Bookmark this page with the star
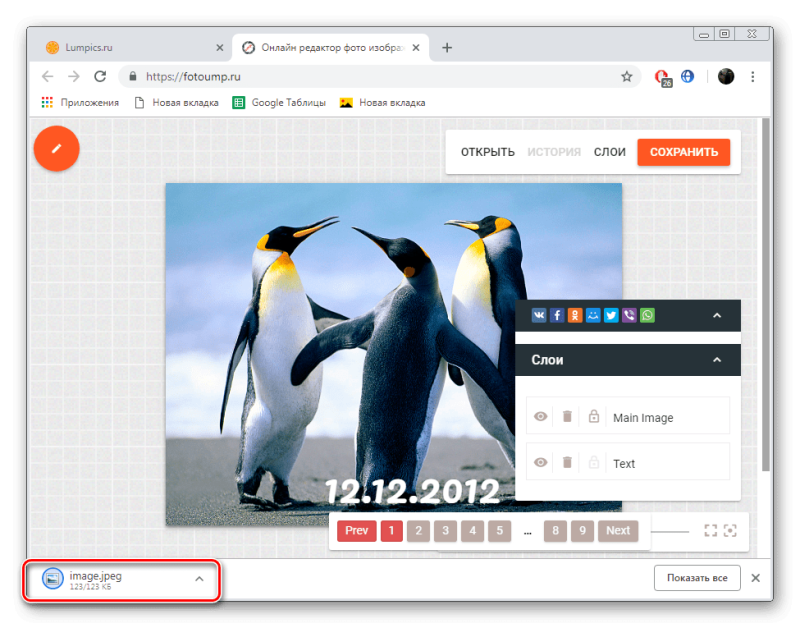 (627, 77)
